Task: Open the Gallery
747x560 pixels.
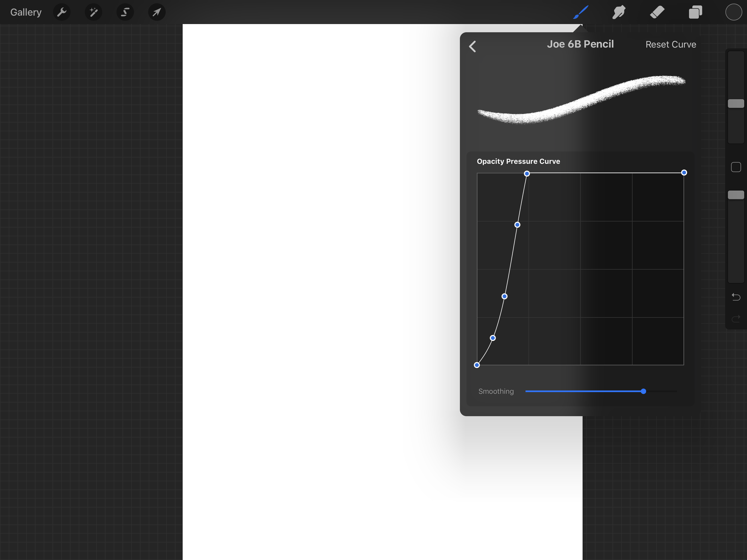Action: point(26,13)
